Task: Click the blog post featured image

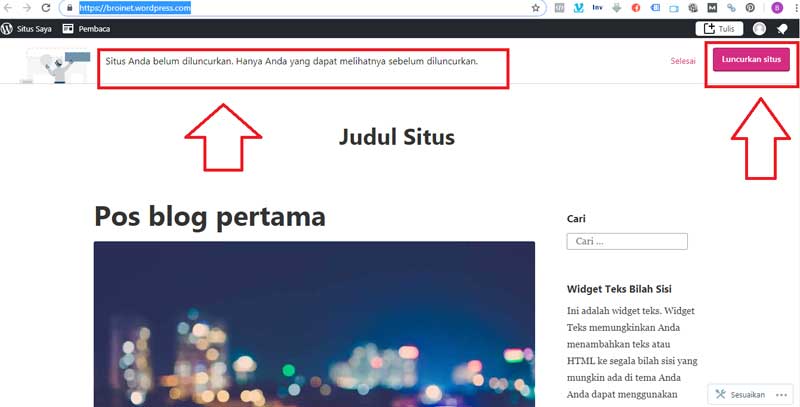Action: pyautogui.click(x=314, y=324)
